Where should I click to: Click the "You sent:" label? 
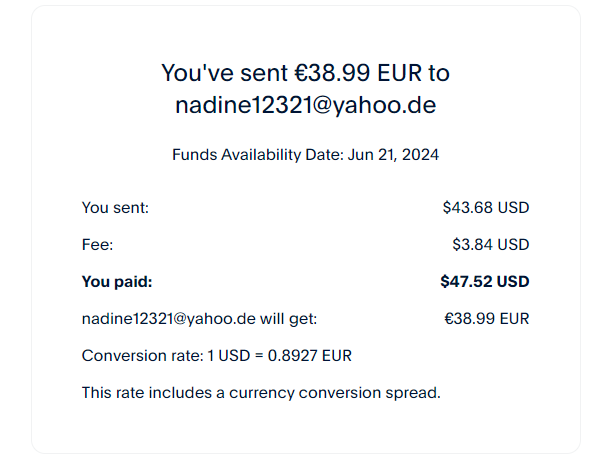point(115,208)
